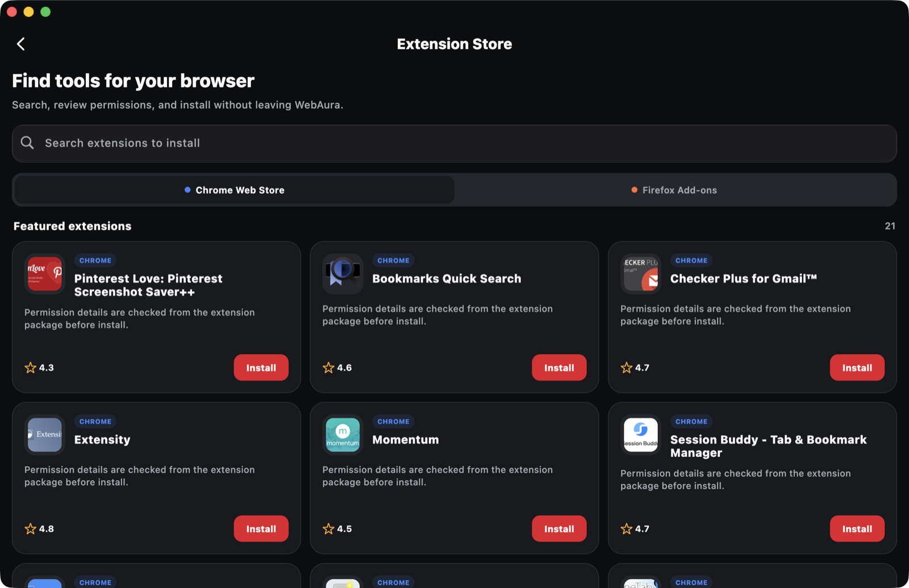
Task: Click the CHROME badge on Session Buddy card
Action: [x=691, y=422]
